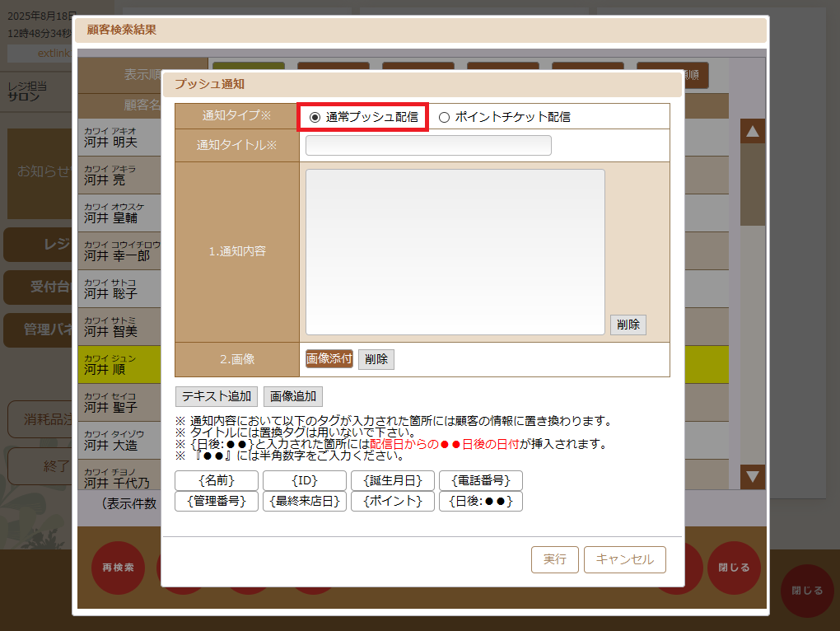
Task: Click 削除 next to the image row
Action: coord(376,359)
